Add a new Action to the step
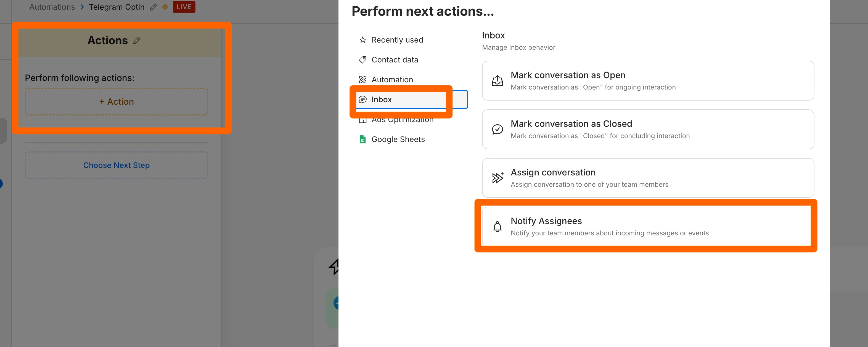This screenshot has height=347, width=868. pos(116,101)
